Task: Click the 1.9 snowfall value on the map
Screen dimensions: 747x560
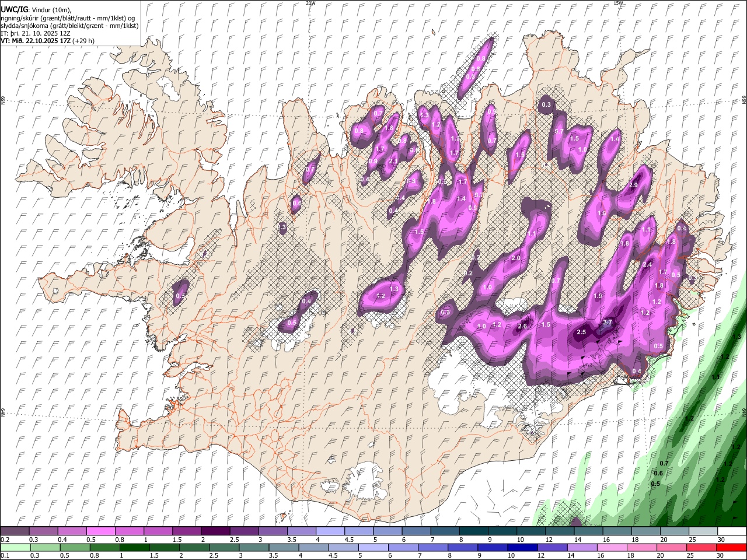Action: pos(598,296)
